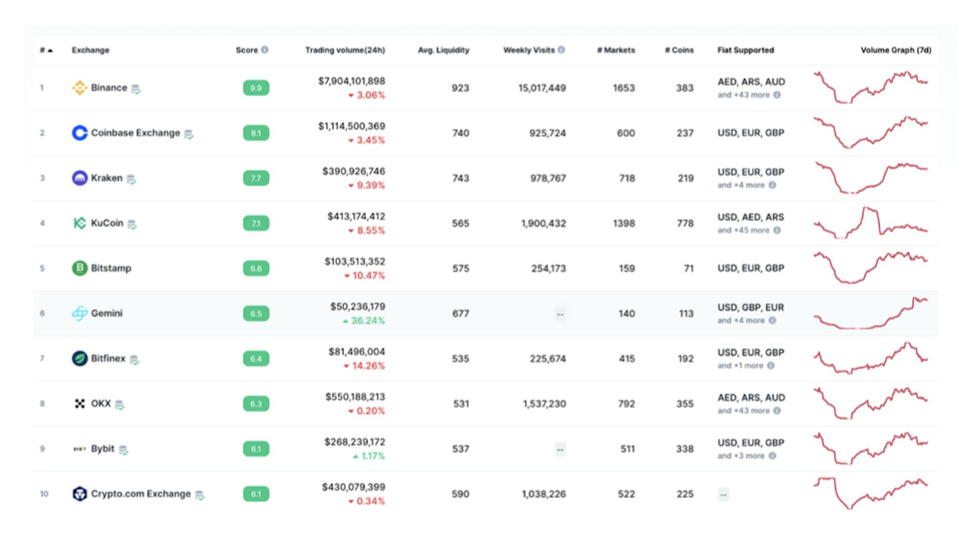Click the Crypto.com Exchange logo icon

pyautogui.click(x=79, y=494)
